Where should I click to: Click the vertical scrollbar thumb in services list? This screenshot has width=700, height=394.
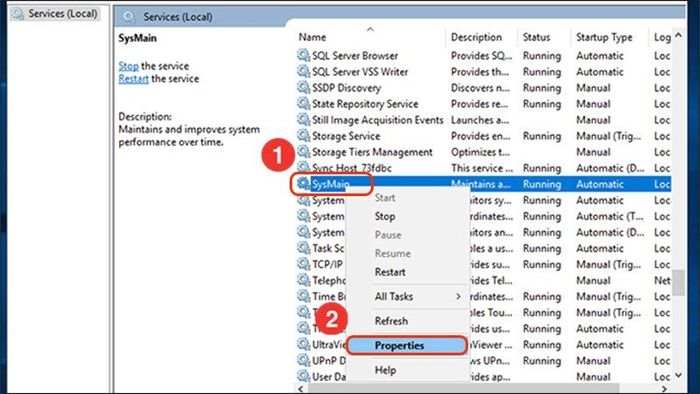click(x=679, y=282)
